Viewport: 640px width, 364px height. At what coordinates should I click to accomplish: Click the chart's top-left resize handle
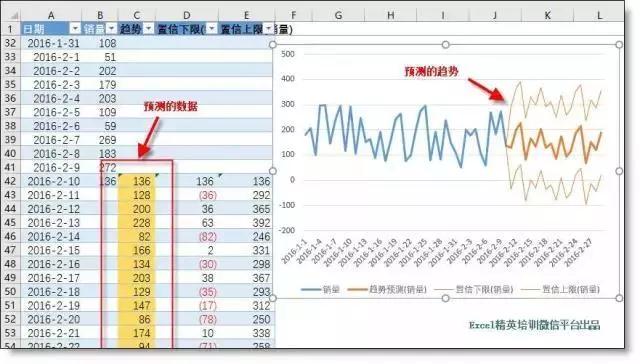pyautogui.click(x=273, y=44)
